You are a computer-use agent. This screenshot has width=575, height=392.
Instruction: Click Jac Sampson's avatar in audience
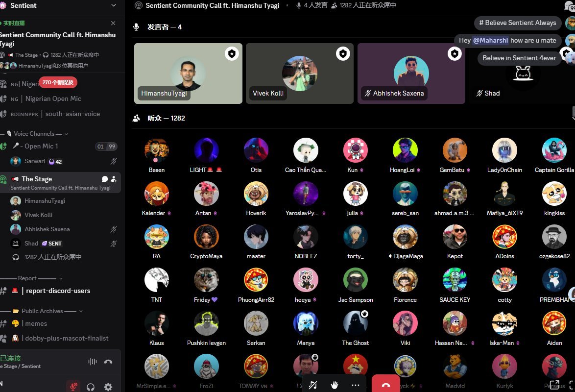pos(356,280)
